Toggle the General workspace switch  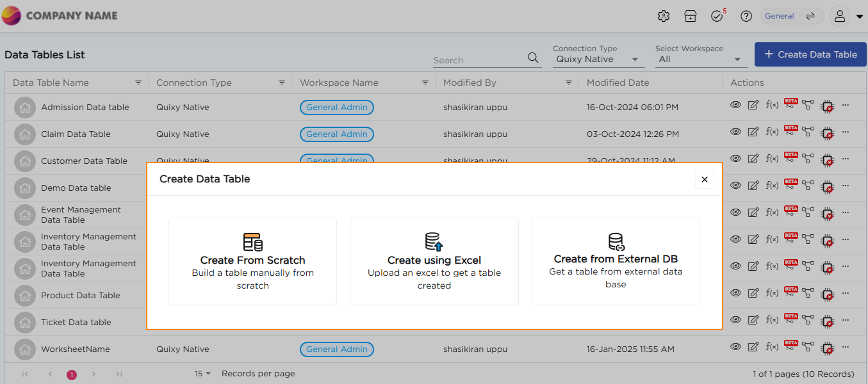click(810, 16)
